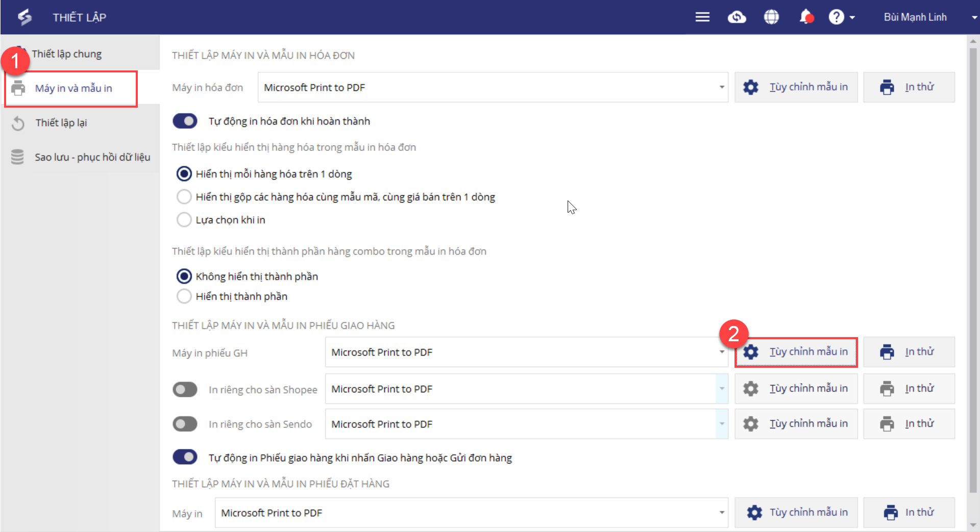This screenshot has width=980, height=532.
Task: Click printer icon in phiếu đặt hàng row
Action: tap(891, 513)
